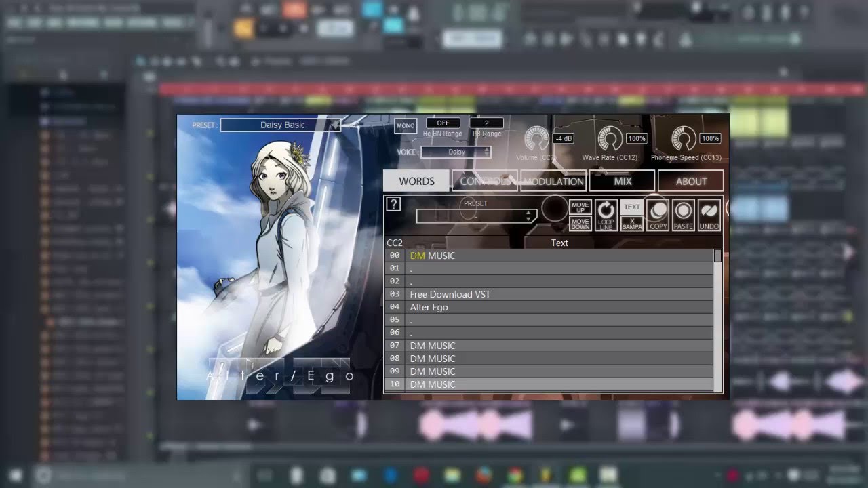Click the UNDO icon button
This screenshot has height=488, width=868.
click(709, 215)
